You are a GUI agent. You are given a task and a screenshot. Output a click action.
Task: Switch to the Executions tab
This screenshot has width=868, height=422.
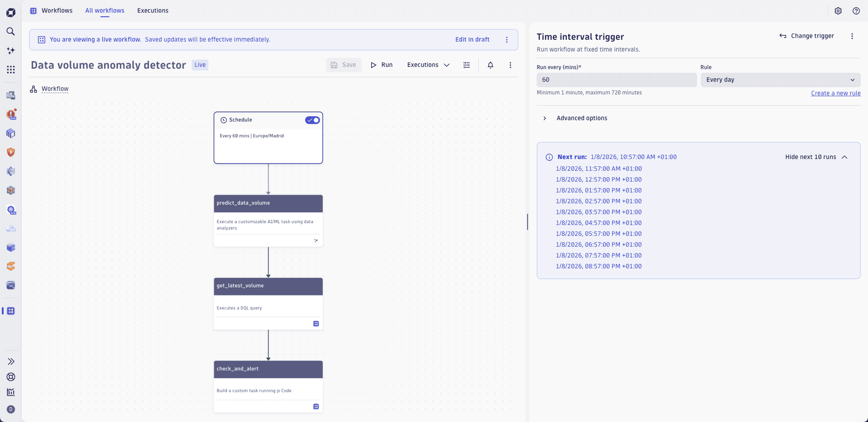152,10
